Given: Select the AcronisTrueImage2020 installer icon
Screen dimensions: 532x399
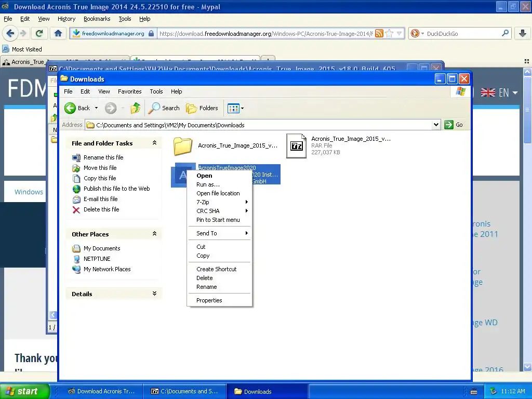Looking at the screenshot, I should click(x=179, y=175).
